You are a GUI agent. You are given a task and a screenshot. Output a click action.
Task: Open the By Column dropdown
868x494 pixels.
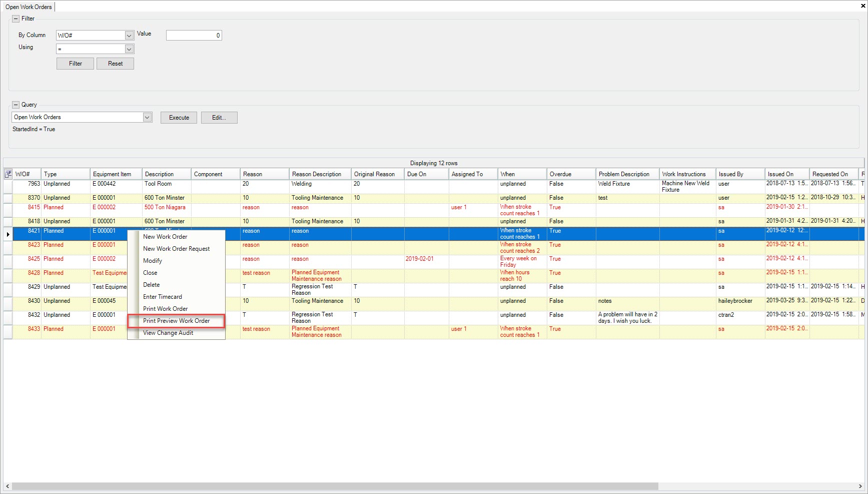pos(129,36)
